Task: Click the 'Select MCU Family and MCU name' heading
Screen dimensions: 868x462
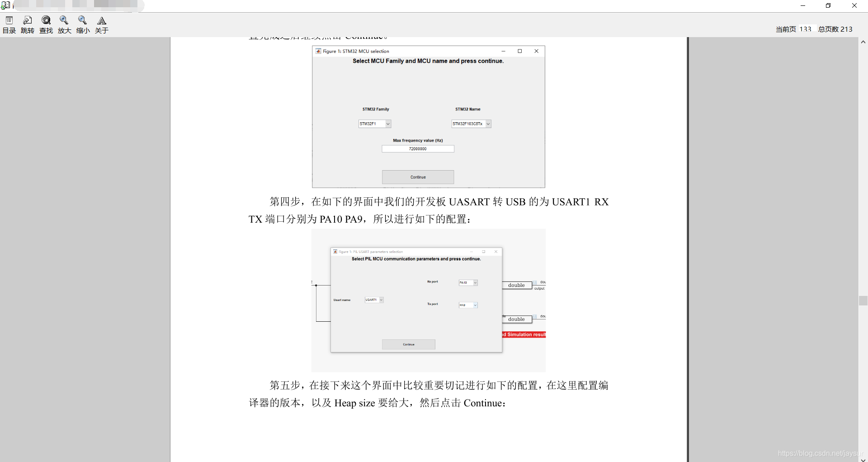Action: pos(428,61)
